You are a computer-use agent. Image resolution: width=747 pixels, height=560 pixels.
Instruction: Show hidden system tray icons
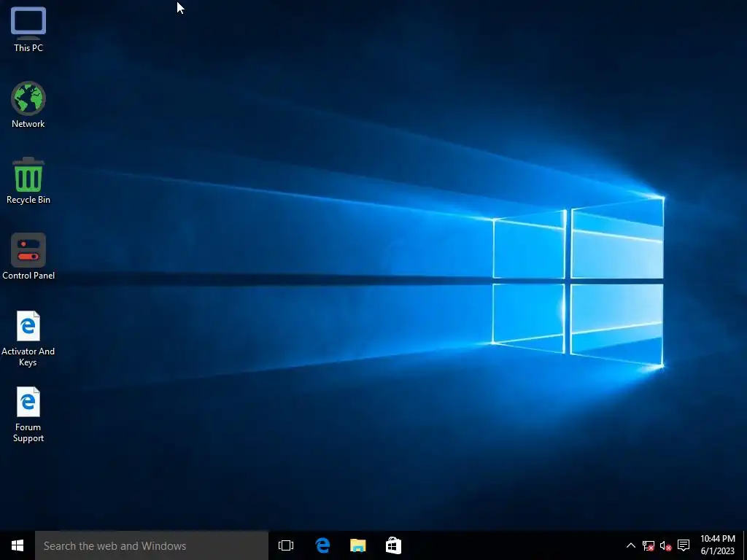coord(630,545)
